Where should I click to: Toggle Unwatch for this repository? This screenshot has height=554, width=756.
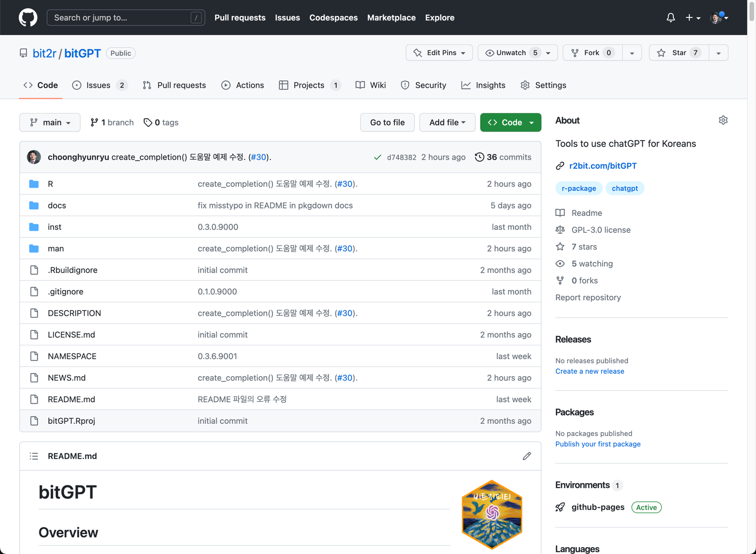tap(512, 52)
